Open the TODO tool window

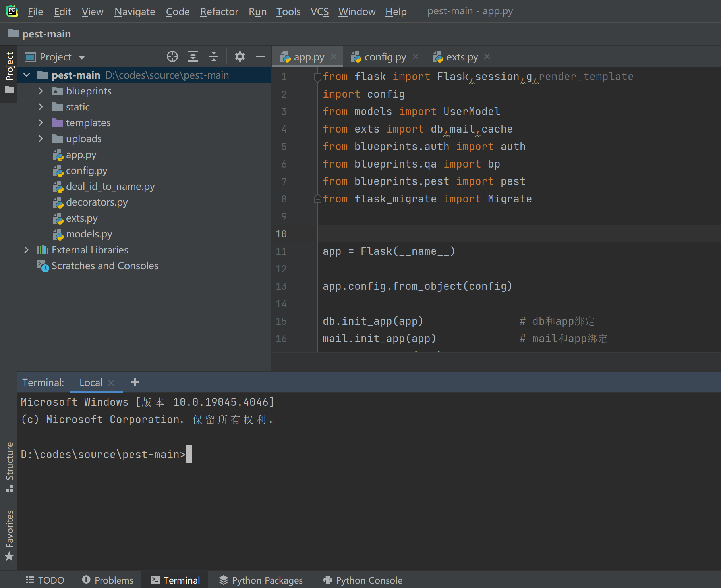coord(45,580)
